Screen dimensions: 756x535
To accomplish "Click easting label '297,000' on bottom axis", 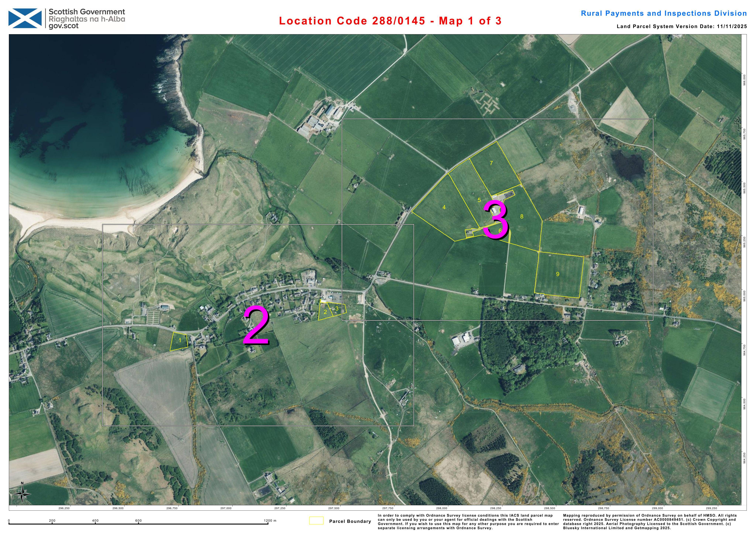I will [226, 509].
